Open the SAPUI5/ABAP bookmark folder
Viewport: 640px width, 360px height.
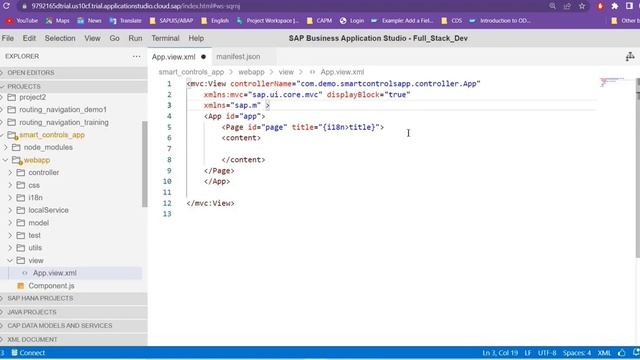(x=171, y=20)
